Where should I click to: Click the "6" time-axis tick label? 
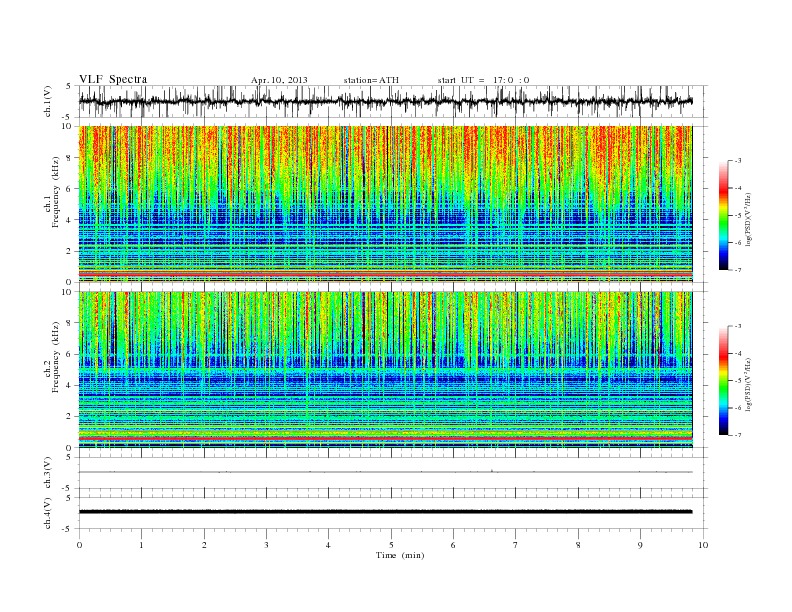453,545
